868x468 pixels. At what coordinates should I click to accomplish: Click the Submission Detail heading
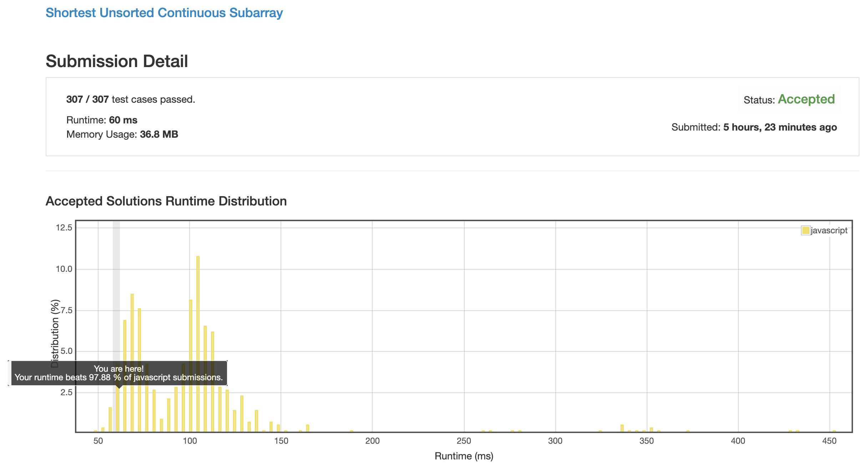(117, 61)
